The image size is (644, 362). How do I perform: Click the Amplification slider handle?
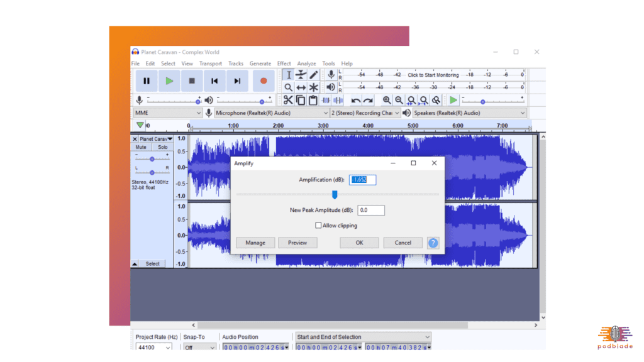tap(335, 195)
